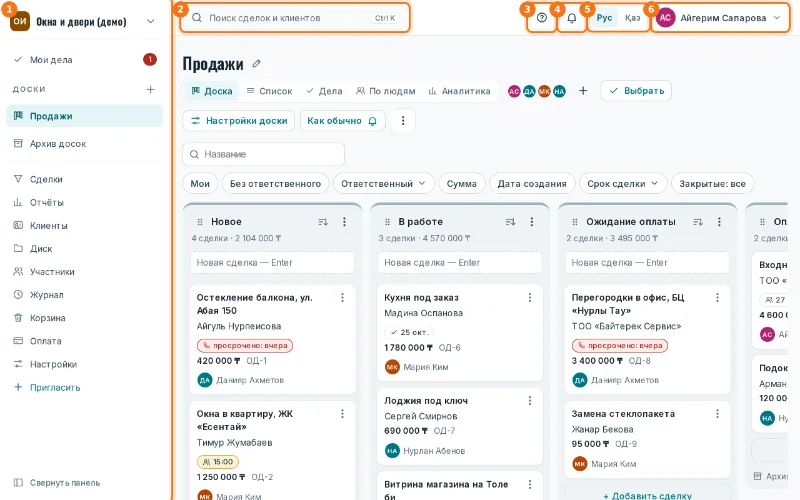Viewport: 800px width, 500px height.
Task: Open notifications bell in top bar
Action: point(571,18)
